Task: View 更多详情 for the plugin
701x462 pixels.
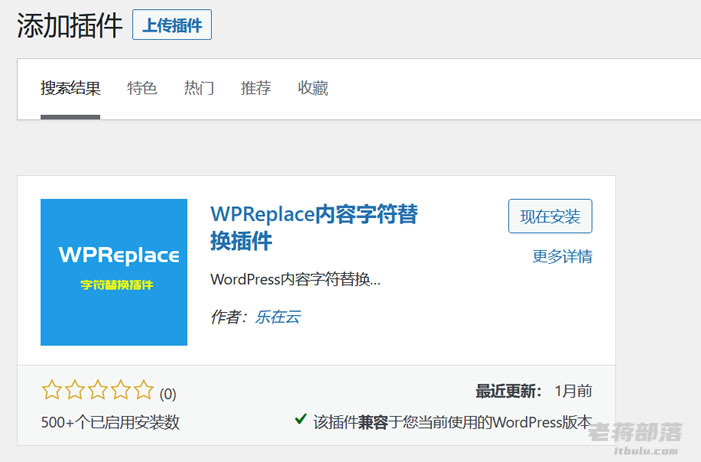Action: tap(562, 256)
